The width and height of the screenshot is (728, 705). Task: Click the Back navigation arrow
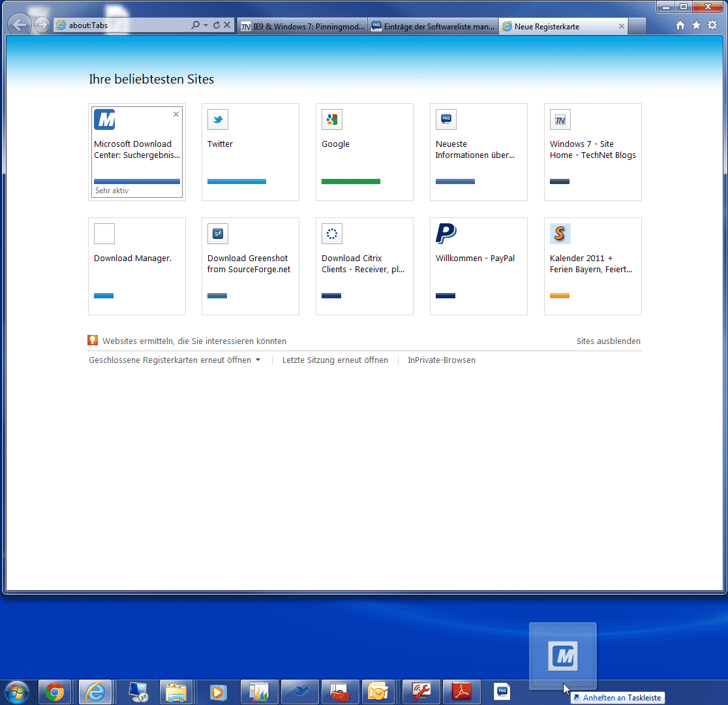20,25
